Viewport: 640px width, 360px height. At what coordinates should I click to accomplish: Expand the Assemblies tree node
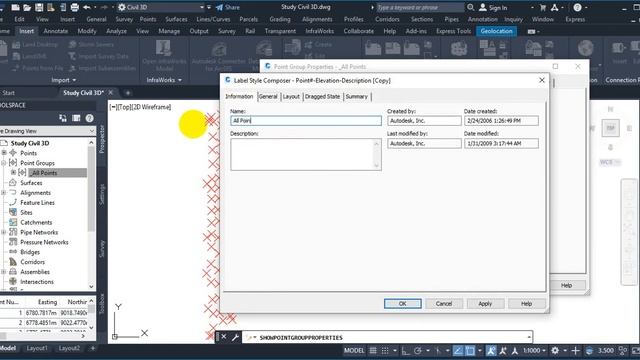[4, 272]
